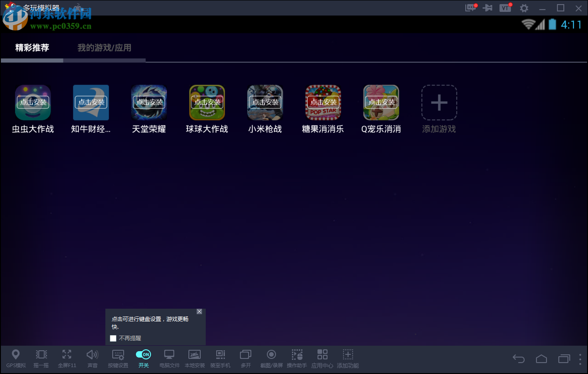Viewport: 588px width, 374px height.
Task: Open the 应用中心 app center
Action: 323,358
